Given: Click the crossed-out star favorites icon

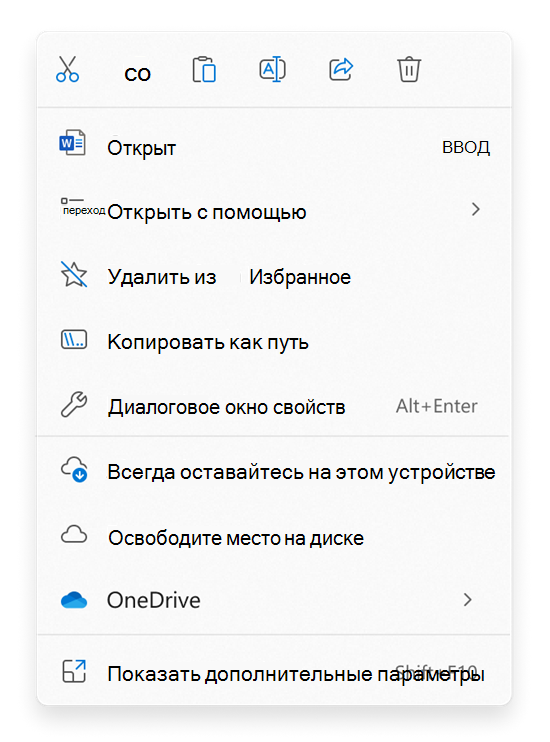Looking at the screenshot, I should (74, 274).
